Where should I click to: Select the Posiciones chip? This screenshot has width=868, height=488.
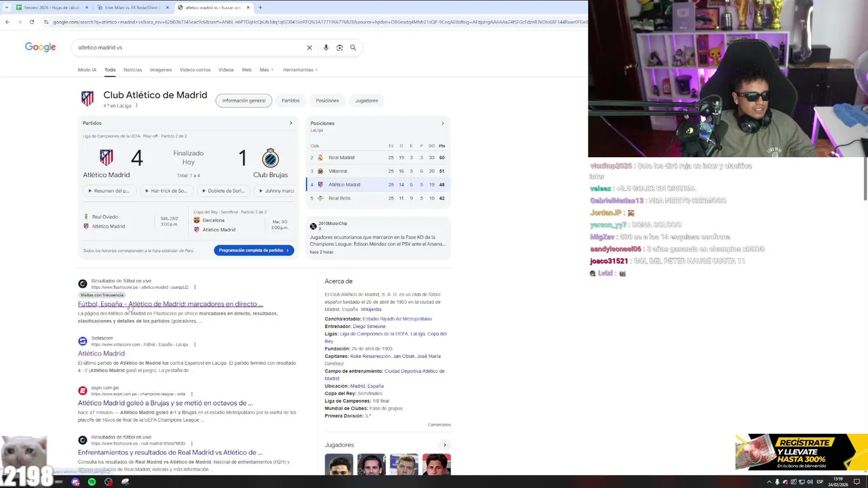tap(328, 100)
